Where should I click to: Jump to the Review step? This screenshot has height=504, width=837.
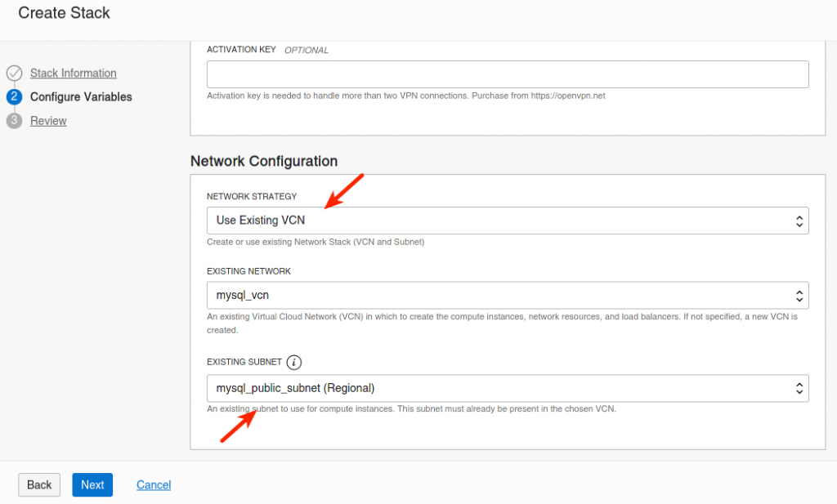click(x=48, y=121)
